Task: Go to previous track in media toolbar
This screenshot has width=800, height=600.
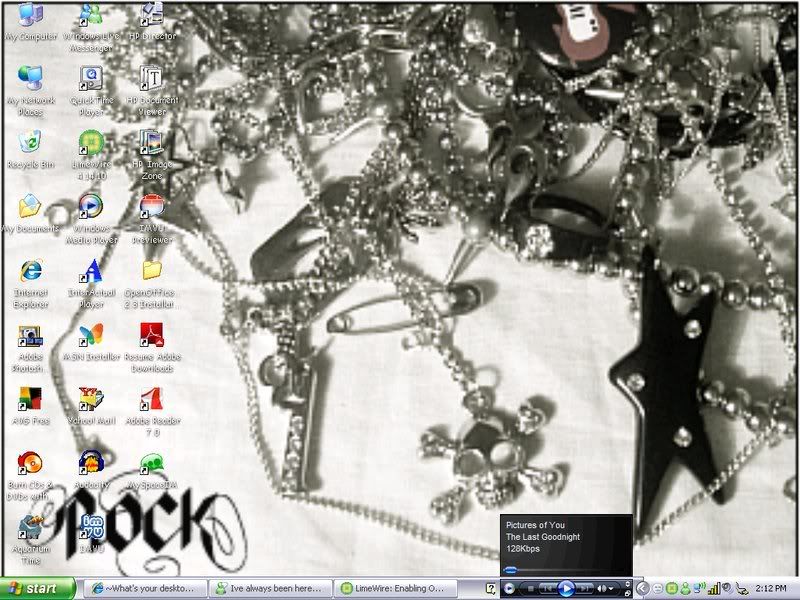Action: point(547,589)
